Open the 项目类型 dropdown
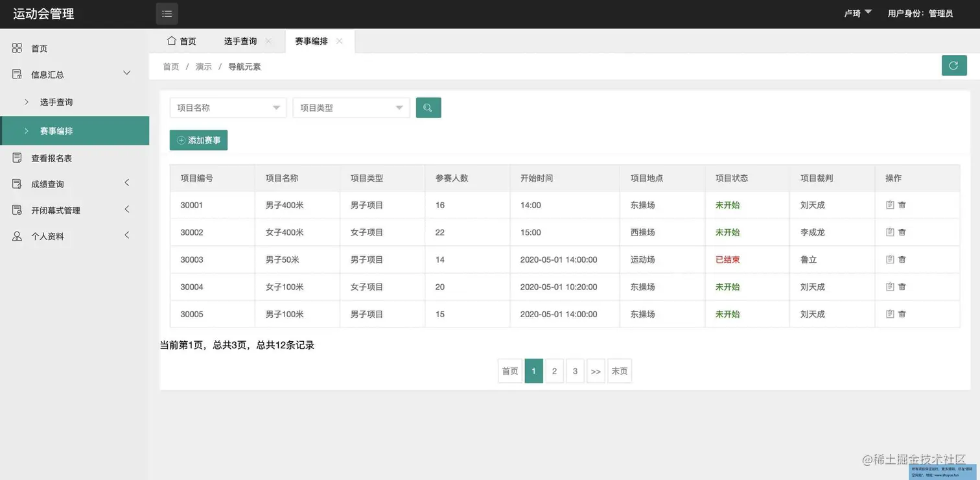This screenshot has width=980, height=480. click(x=351, y=108)
